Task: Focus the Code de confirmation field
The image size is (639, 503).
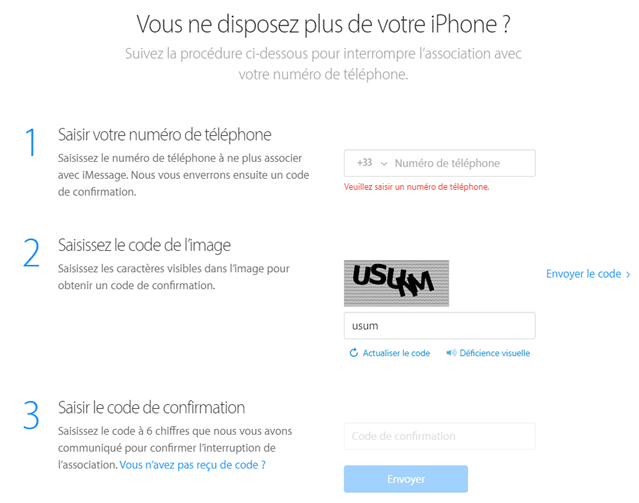Action: pos(439,436)
